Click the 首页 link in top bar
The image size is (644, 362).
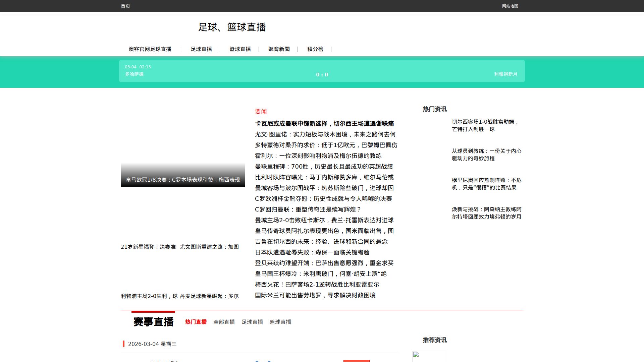tap(125, 6)
